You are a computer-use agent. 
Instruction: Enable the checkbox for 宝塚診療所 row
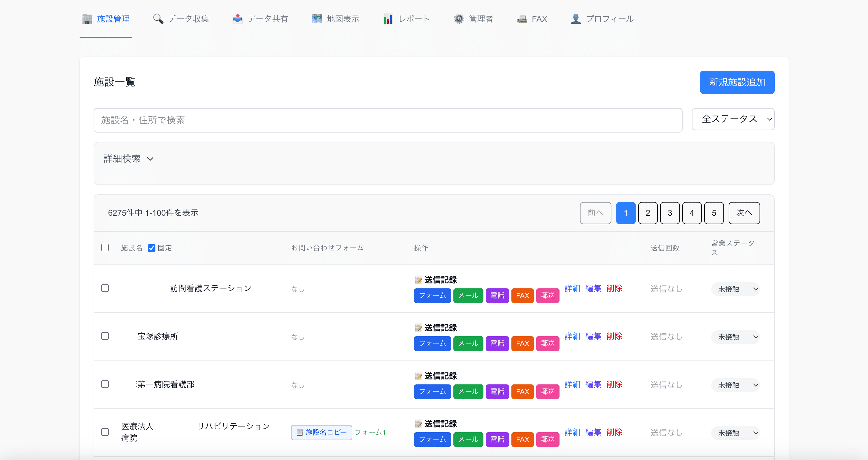point(105,336)
